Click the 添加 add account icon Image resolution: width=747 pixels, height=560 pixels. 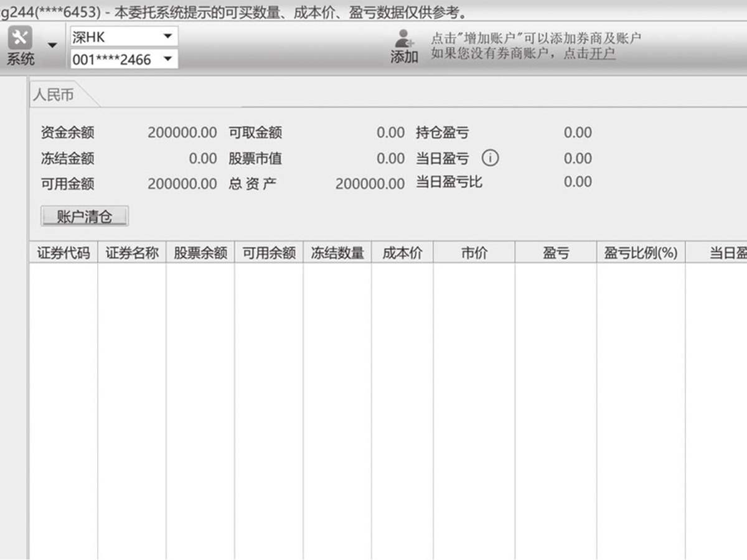click(x=405, y=46)
